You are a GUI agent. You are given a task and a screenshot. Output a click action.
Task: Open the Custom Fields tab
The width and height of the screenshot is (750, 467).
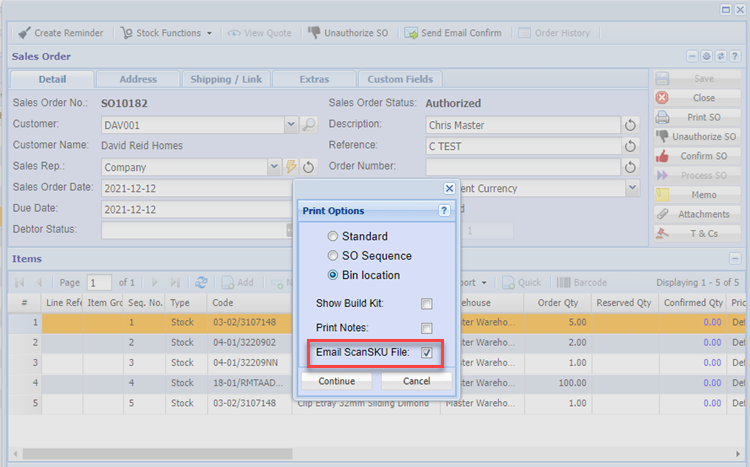click(400, 79)
